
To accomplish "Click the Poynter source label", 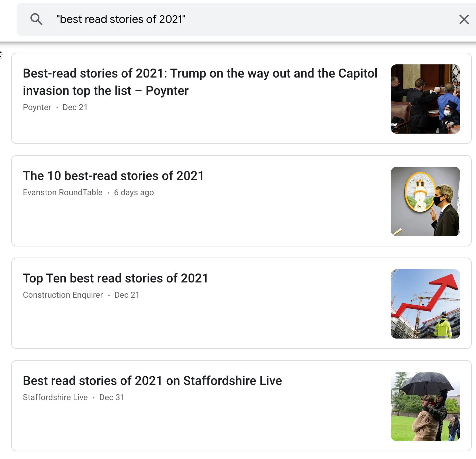I will click(x=37, y=107).
